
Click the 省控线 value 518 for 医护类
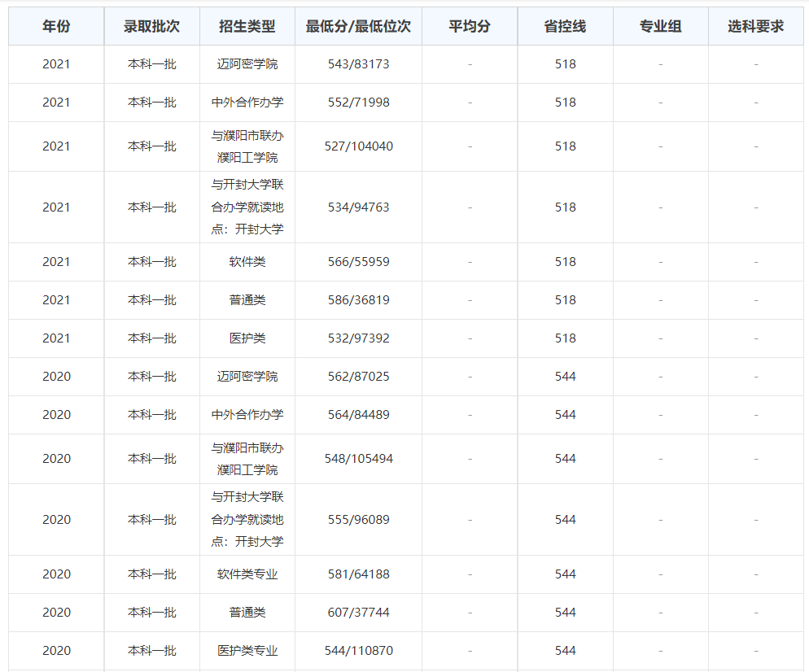point(566,338)
